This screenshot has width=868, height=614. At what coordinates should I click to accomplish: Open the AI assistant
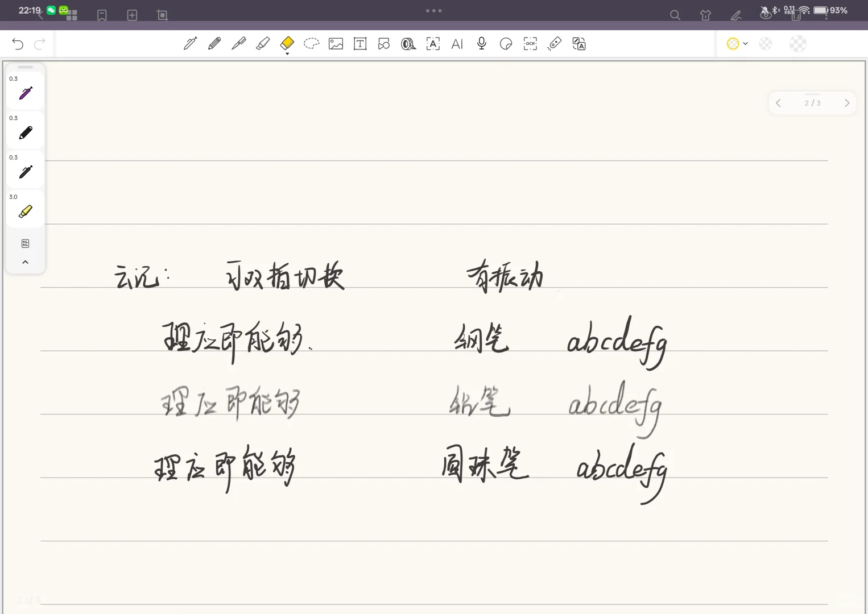tap(457, 44)
